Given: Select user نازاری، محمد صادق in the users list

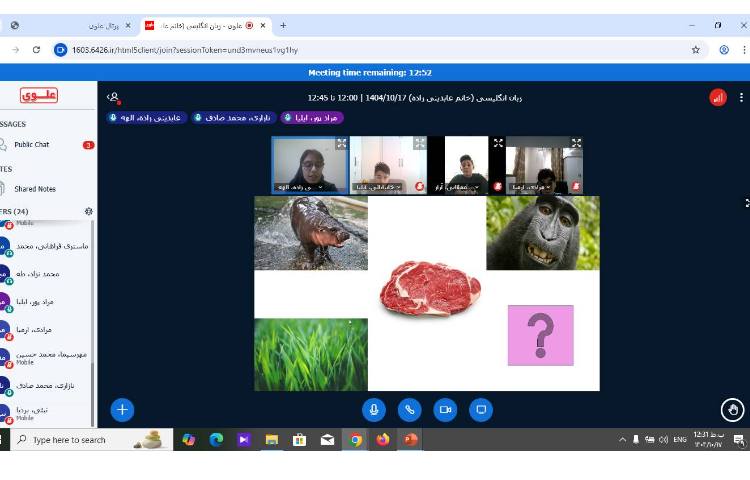Looking at the screenshot, I should click(x=47, y=385).
